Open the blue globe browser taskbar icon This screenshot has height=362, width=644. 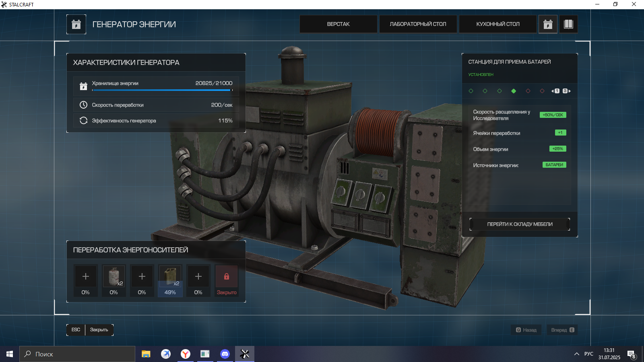[x=165, y=354]
